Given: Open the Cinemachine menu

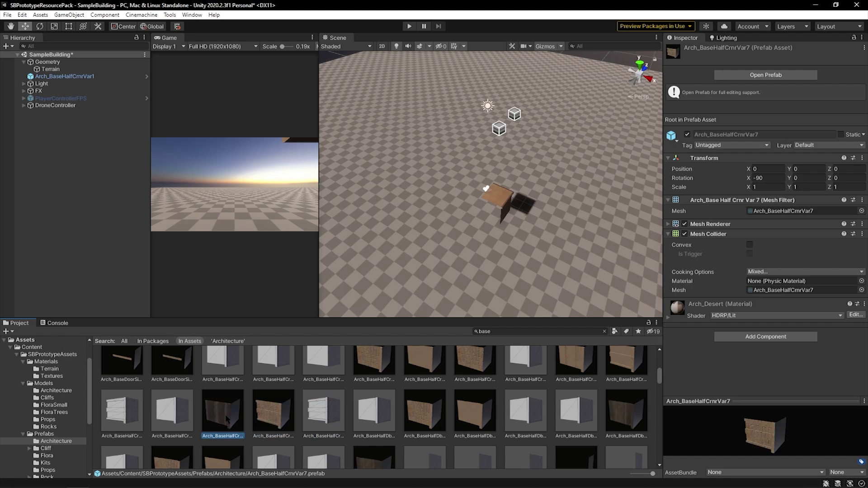Looking at the screenshot, I should [x=142, y=14].
